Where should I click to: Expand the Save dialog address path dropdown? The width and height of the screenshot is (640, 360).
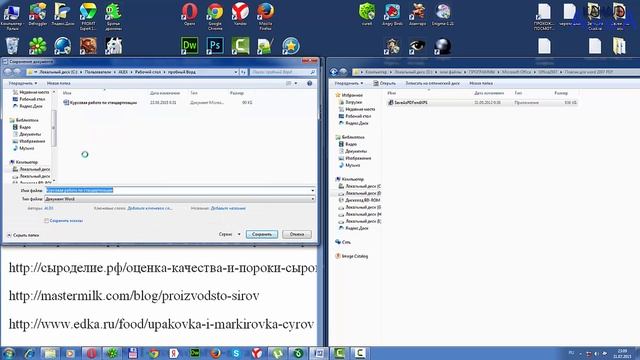tap(236, 72)
